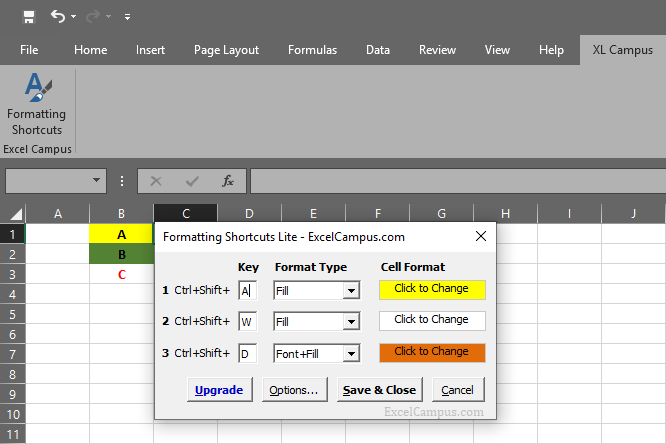Viewport: 666px width, 444px height.
Task: Open the File tab
Action: click(x=29, y=50)
